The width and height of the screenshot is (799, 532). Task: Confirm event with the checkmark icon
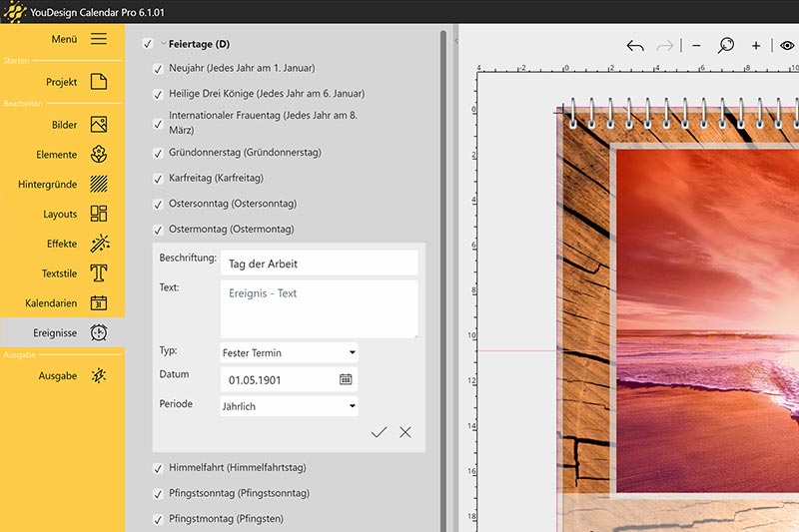point(378,432)
